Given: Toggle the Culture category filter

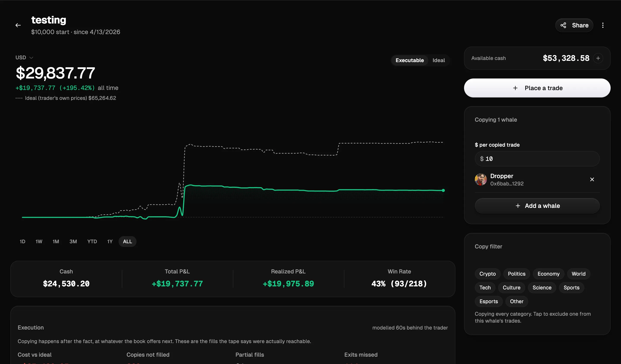Looking at the screenshot, I should coord(512,288).
